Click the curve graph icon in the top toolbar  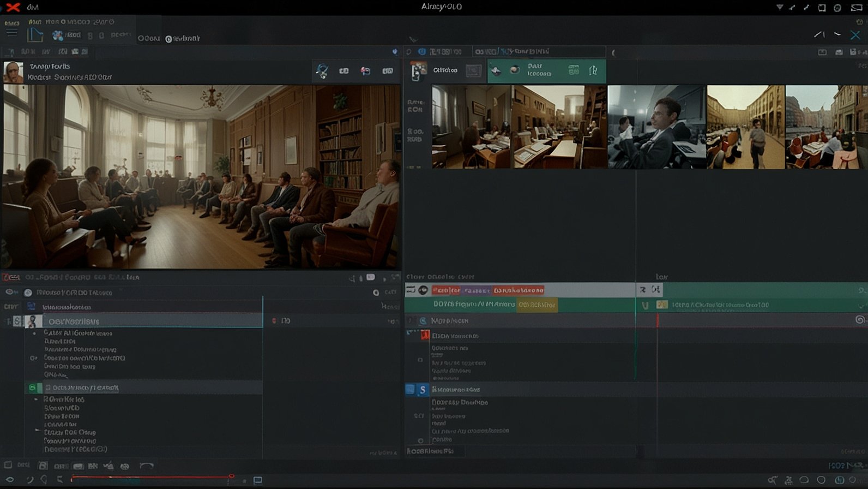point(35,35)
